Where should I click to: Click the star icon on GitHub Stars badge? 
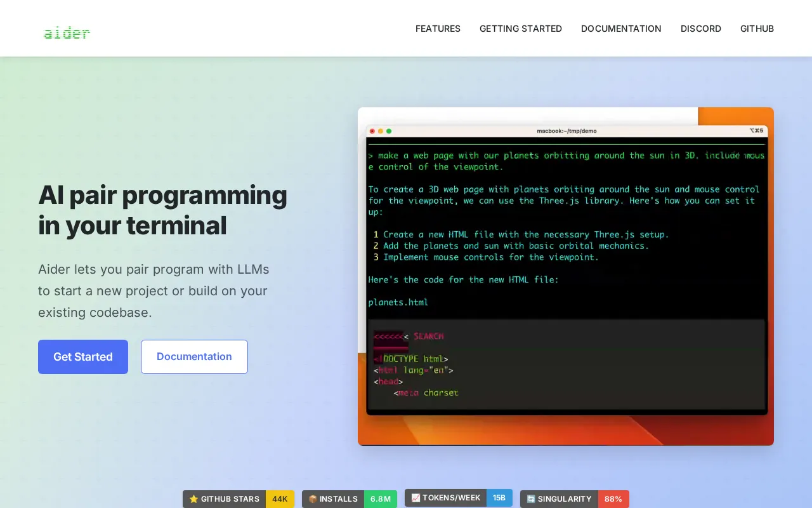[x=193, y=499]
